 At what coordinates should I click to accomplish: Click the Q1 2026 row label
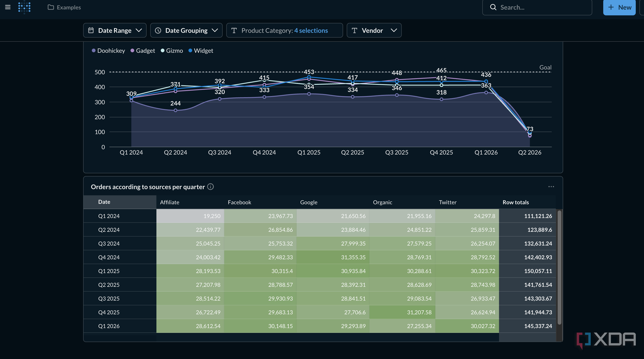[109, 326]
